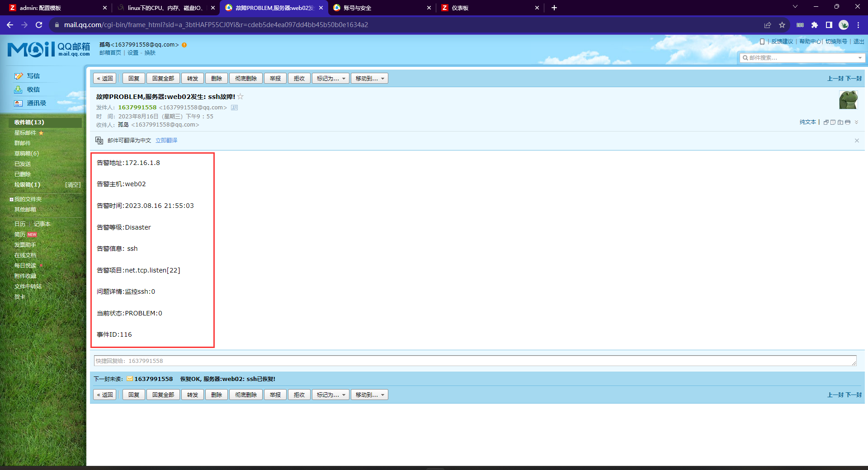This screenshot has height=470, width=868.
Task: Click 举报 button below the message
Action: click(x=275, y=395)
